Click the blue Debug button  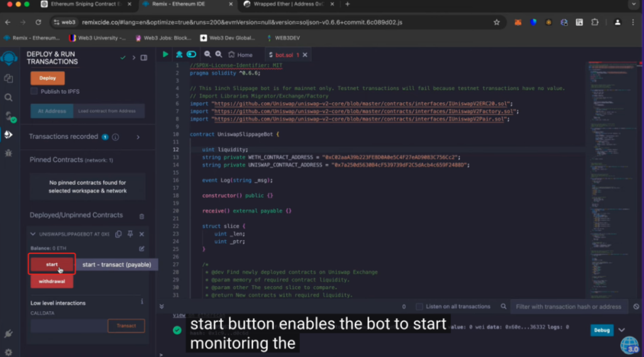click(602, 330)
